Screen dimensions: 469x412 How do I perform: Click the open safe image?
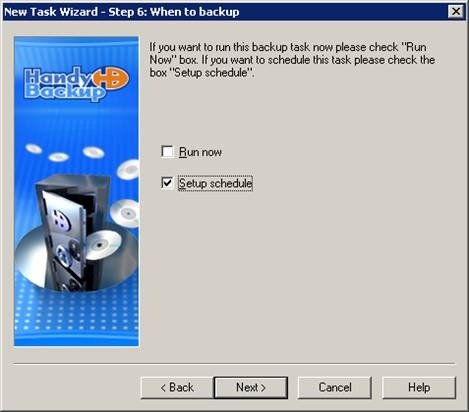click(x=72, y=232)
